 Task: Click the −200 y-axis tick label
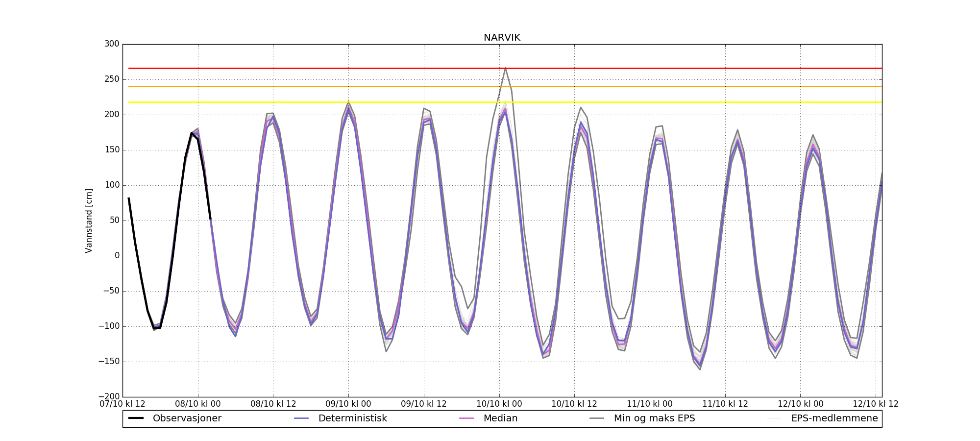tap(109, 396)
